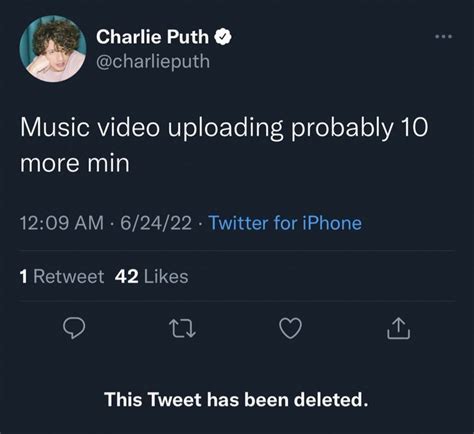Screen dimensions: 474x434
Task: Open the @charlieputh handle
Action: click(153, 62)
